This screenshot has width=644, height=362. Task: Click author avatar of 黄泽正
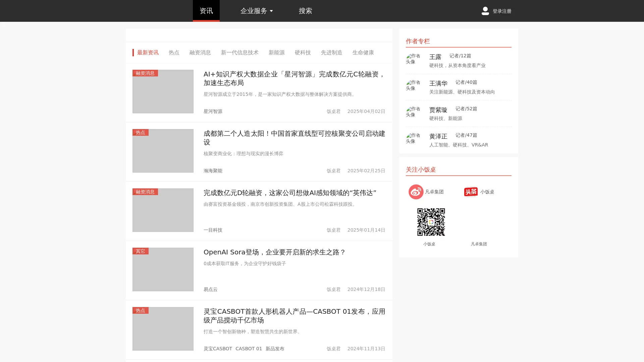tap(413, 138)
